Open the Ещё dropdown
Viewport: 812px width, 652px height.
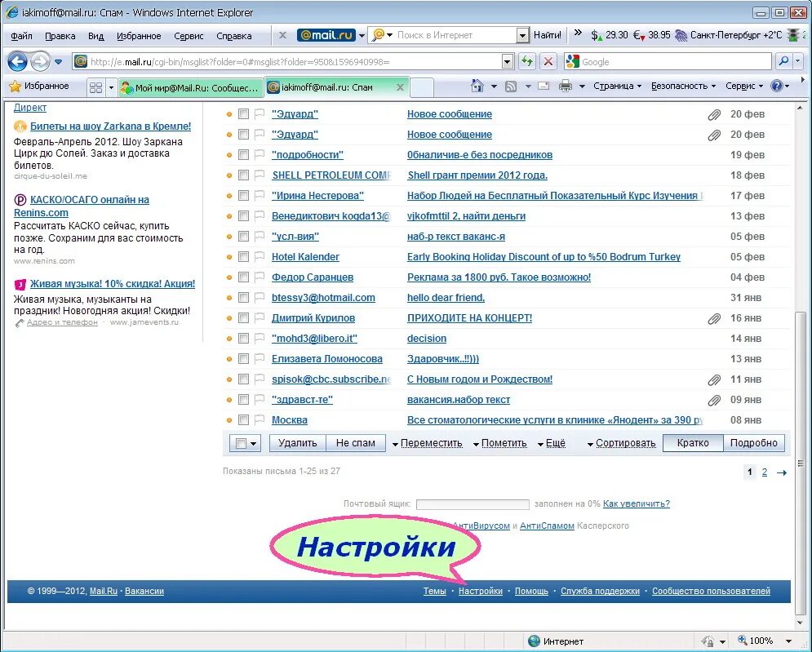(x=552, y=443)
